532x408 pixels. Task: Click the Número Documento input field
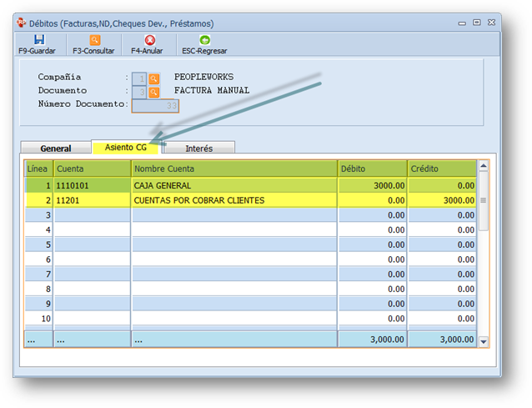(x=155, y=105)
